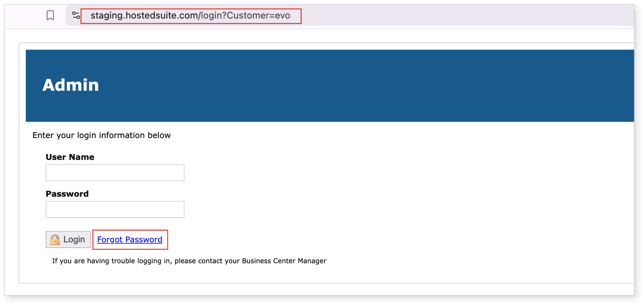This screenshot has width=644, height=305.
Task: Click the Login button
Action: pyautogui.click(x=68, y=239)
